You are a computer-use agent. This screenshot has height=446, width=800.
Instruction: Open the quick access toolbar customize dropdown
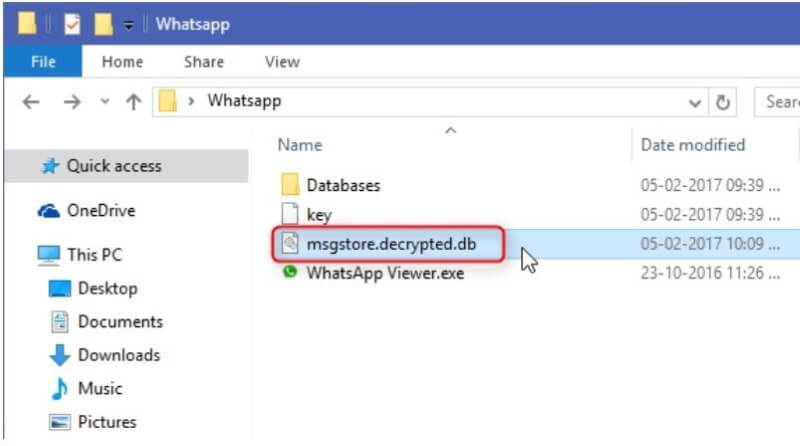(128, 23)
